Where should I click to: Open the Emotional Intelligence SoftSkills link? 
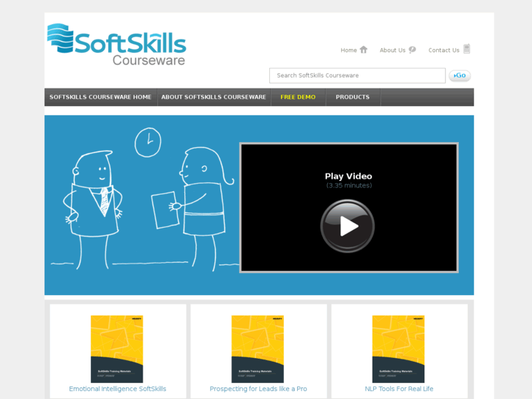(117, 389)
